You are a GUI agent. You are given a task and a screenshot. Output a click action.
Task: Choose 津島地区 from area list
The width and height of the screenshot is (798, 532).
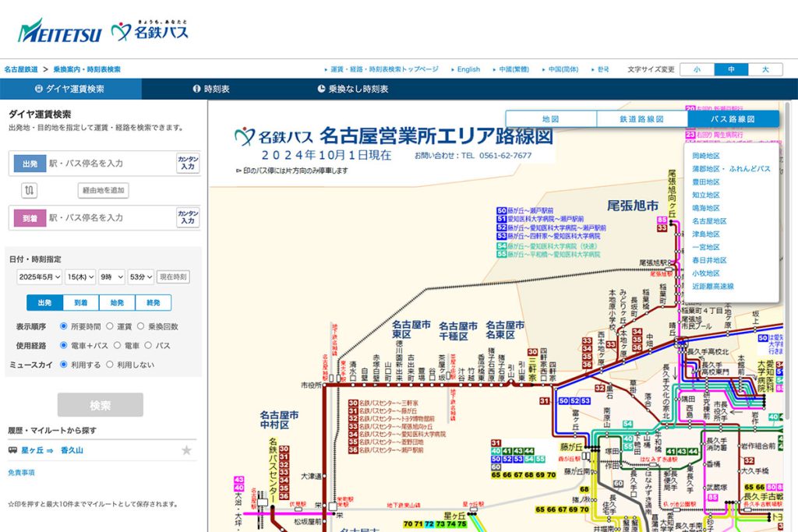tap(706, 234)
